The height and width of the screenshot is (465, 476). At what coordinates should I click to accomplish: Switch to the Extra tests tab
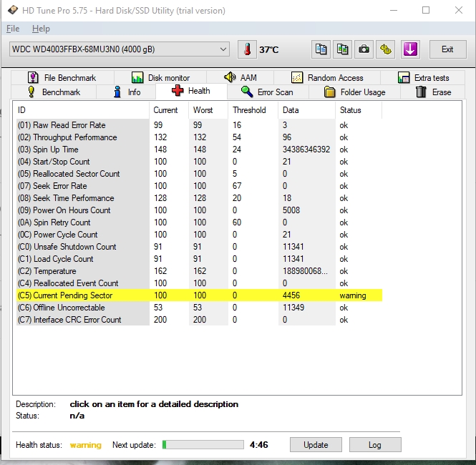423,78
